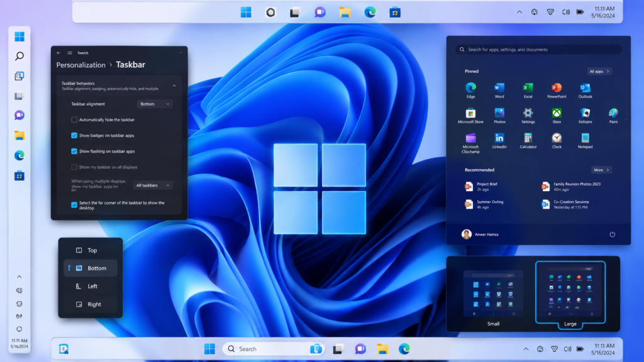
Task: Check Automatically hide the taskbar
Action: [x=74, y=120]
